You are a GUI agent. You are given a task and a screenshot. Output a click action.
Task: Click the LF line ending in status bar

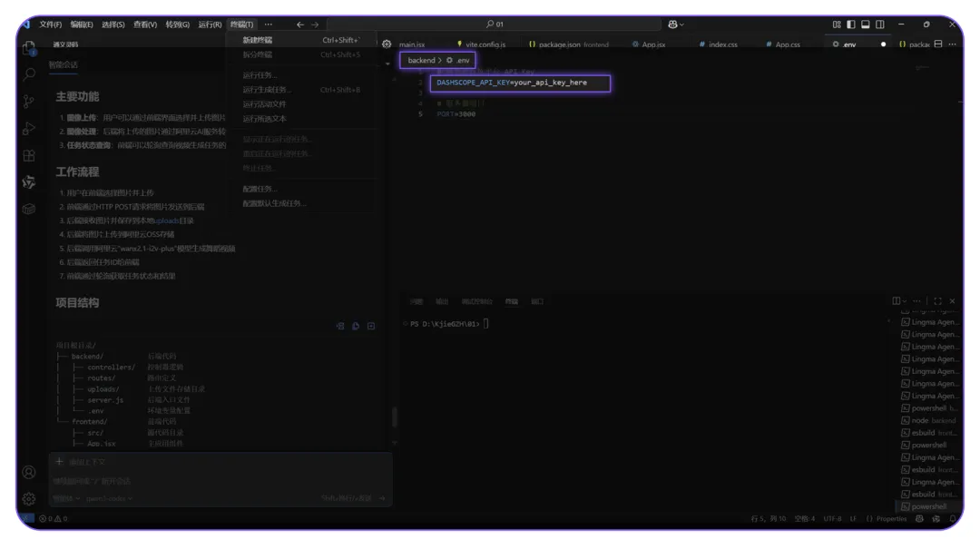852,518
